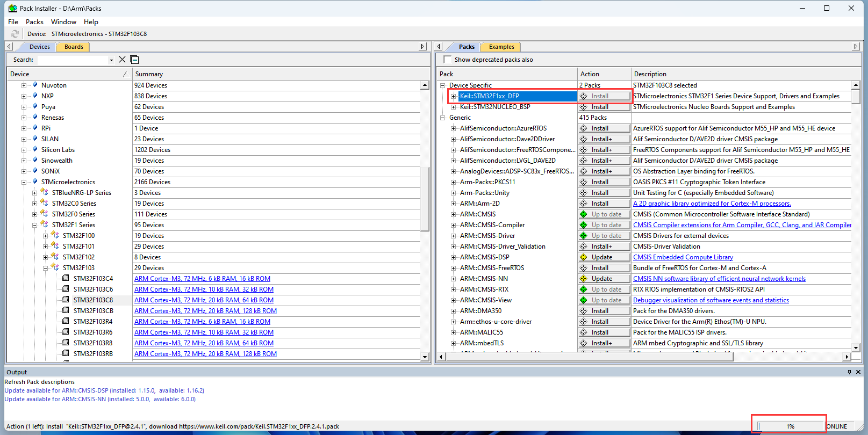Click Install button for Keil::STM32NUCLEO_BSP
The height and width of the screenshot is (435, 868).
(604, 107)
